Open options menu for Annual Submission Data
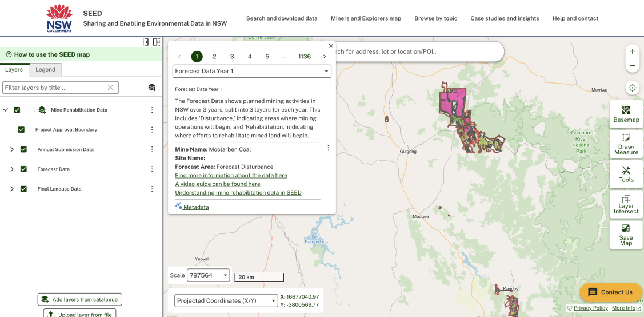 [x=152, y=149]
